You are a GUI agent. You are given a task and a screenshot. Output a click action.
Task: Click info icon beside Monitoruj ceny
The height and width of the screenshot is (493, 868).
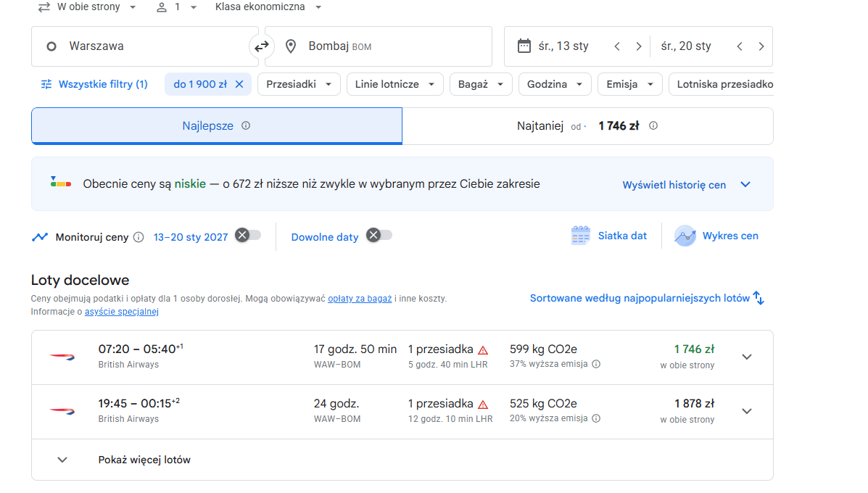click(139, 237)
